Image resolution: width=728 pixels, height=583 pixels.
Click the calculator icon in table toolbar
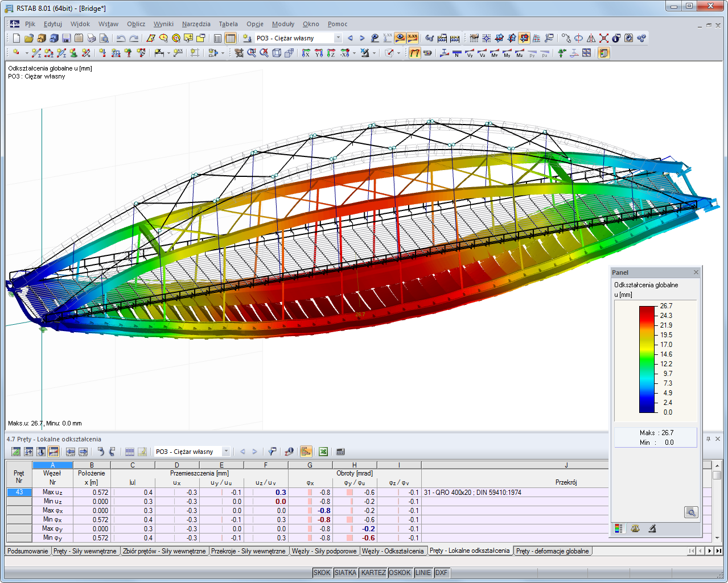[340, 452]
